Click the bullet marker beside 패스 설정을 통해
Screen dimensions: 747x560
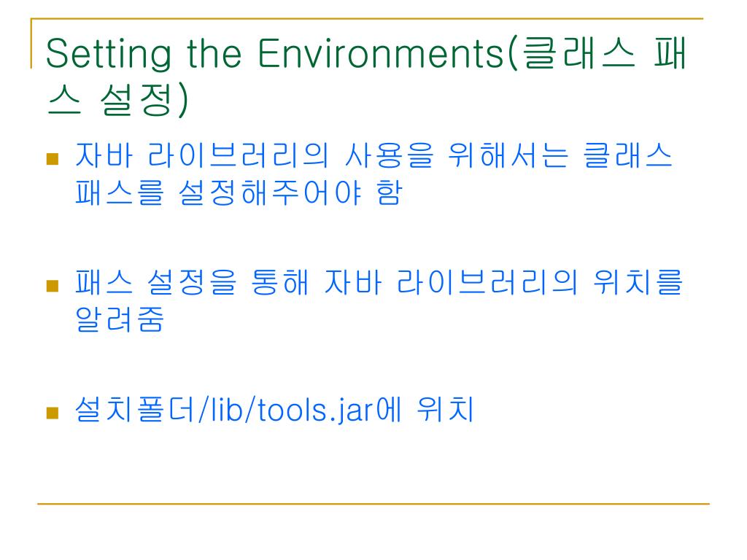click(x=53, y=285)
